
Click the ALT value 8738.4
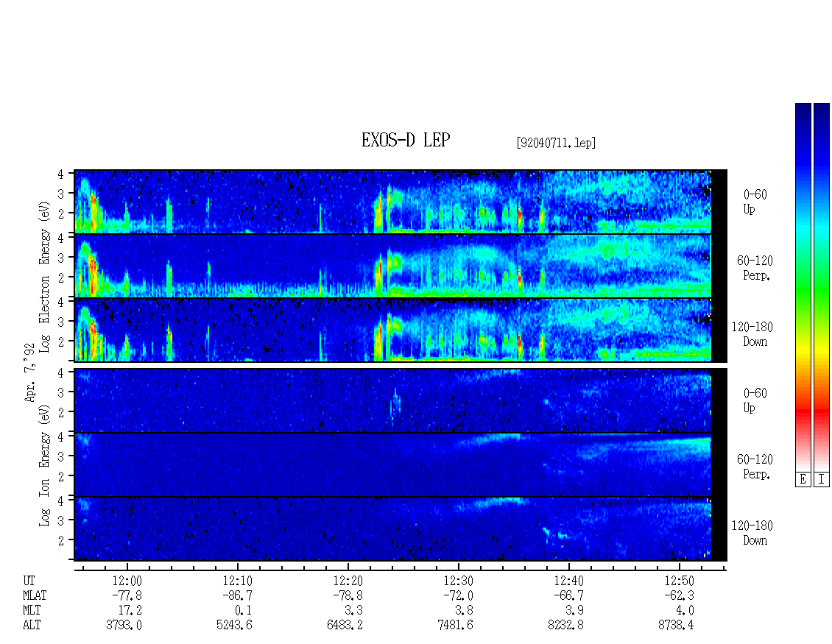676,625
